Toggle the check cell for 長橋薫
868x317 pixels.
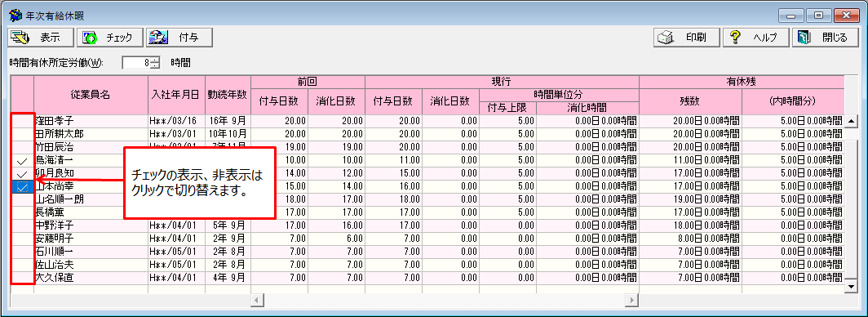tap(23, 212)
